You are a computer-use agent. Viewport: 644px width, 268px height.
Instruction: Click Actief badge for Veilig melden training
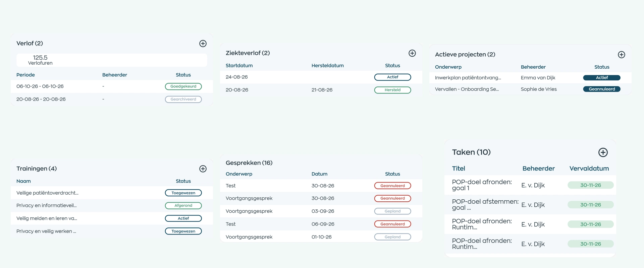pyautogui.click(x=183, y=218)
